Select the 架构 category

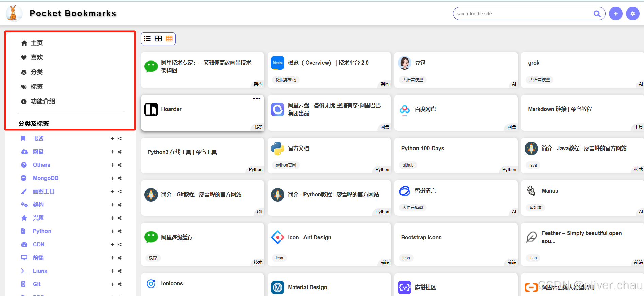tap(38, 205)
